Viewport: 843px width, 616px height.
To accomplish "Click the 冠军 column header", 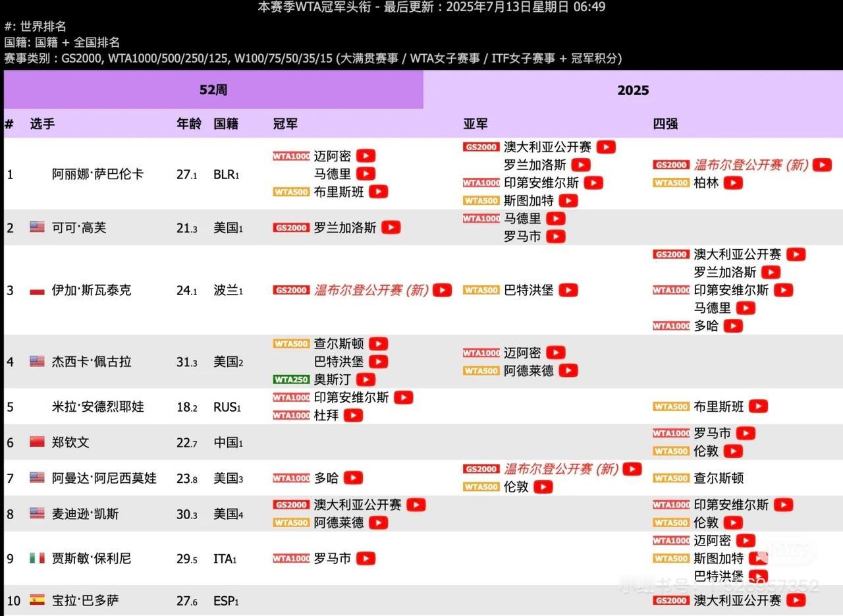I will coord(285,123).
